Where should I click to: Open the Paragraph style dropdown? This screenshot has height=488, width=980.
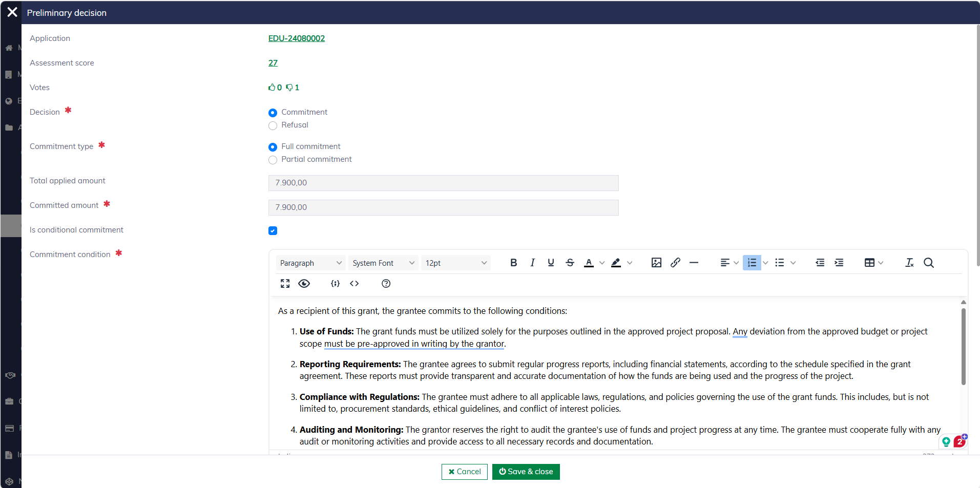point(310,263)
